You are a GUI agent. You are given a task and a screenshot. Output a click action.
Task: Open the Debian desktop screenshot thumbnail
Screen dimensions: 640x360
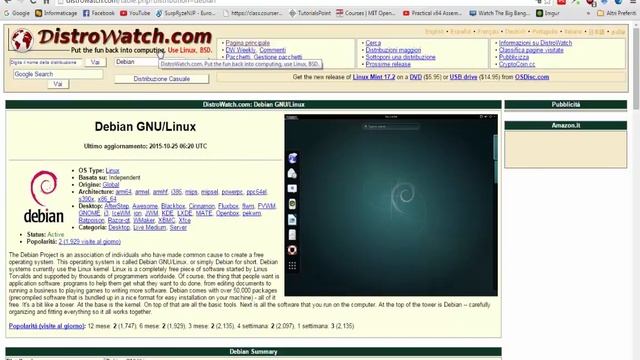click(x=391, y=205)
